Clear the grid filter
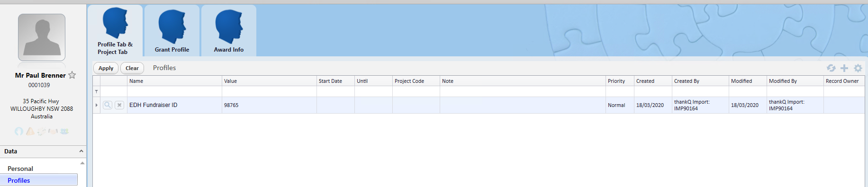 [132, 68]
